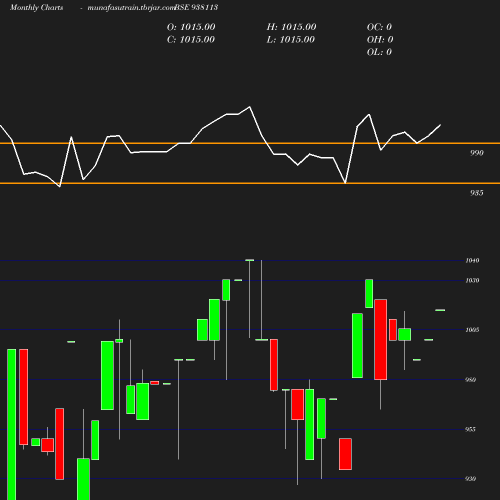Click the 'OH: 0' reading
500x500 pixels.
pos(380,39)
